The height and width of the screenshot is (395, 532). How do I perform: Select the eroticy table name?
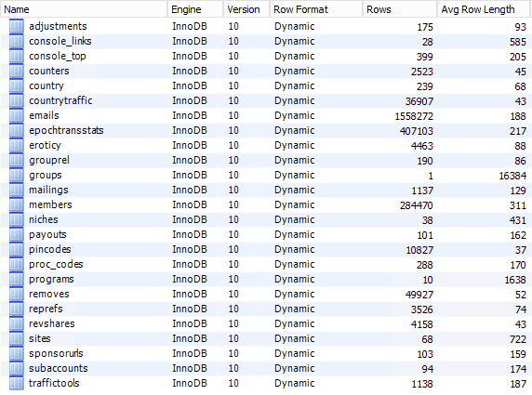tap(45, 145)
